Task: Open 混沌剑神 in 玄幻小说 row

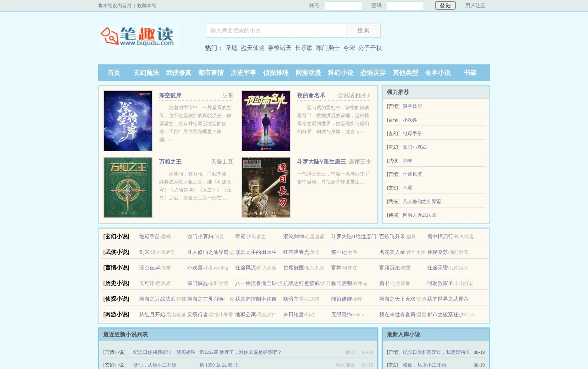Action: tap(294, 237)
